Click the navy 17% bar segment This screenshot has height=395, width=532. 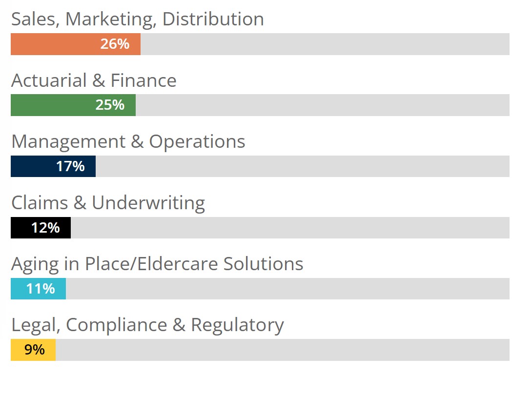tap(53, 166)
